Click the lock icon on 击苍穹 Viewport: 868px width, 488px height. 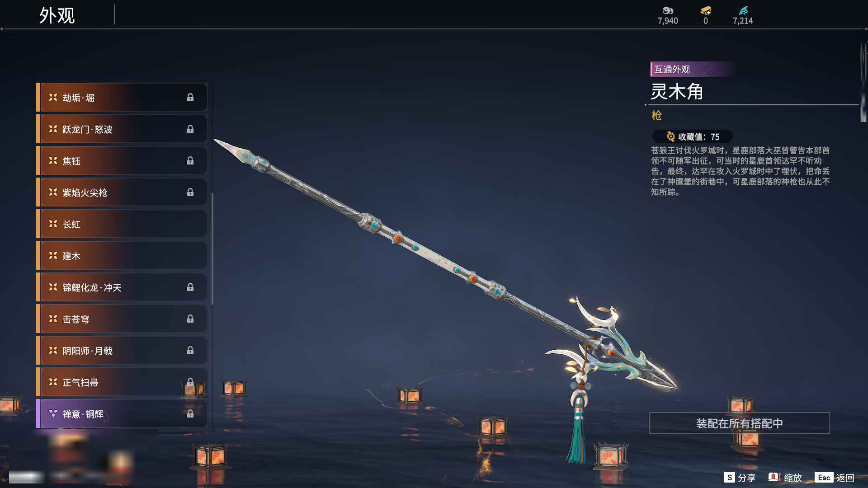pos(190,319)
